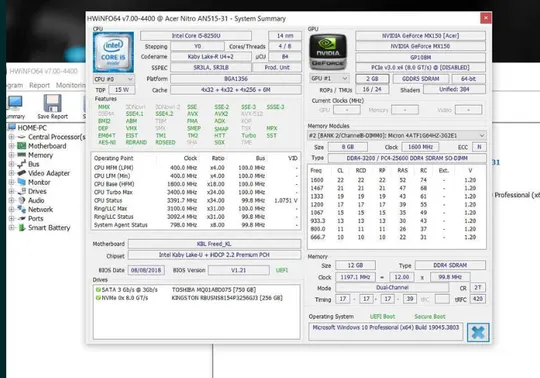This screenshot has height=378, width=540.
Task: Click the GP108M GPU codename field
Action: (x=420, y=57)
